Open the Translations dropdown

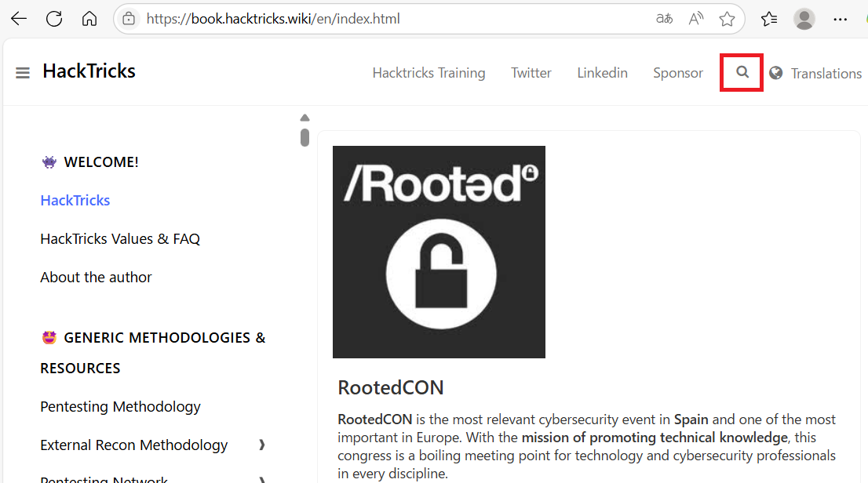click(x=826, y=74)
